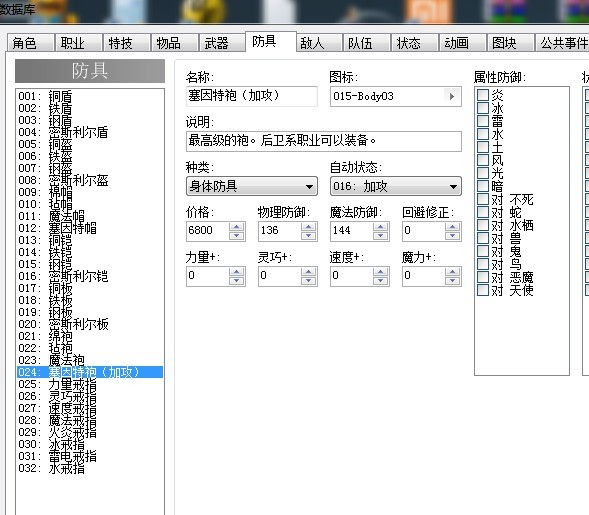Decrease 灵巧+ with the down arrow
Viewport: 589px width, 515px height.
308,281
